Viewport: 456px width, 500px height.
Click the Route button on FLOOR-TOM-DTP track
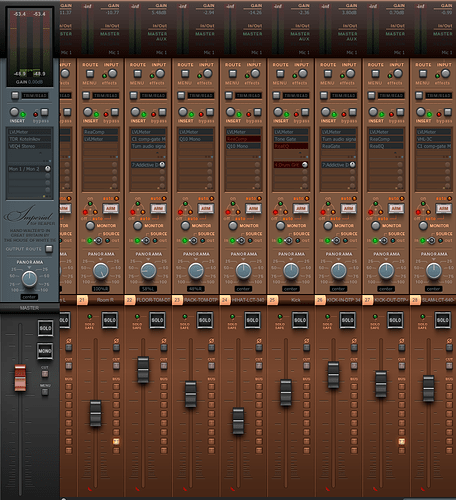coord(137,74)
